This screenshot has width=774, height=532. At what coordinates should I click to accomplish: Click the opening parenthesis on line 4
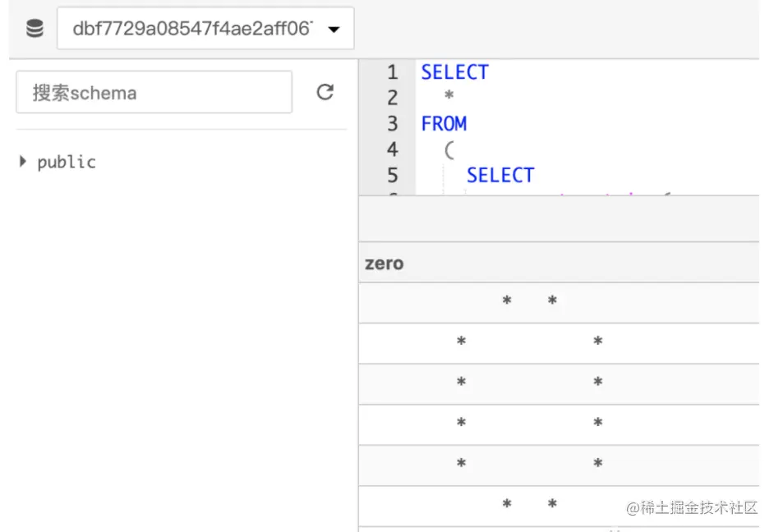click(x=449, y=149)
